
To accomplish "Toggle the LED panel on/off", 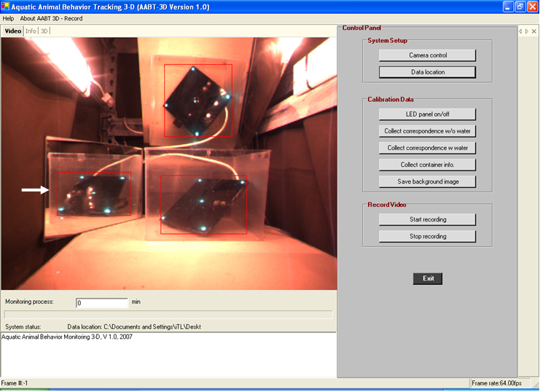I will pyautogui.click(x=427, y=114).
